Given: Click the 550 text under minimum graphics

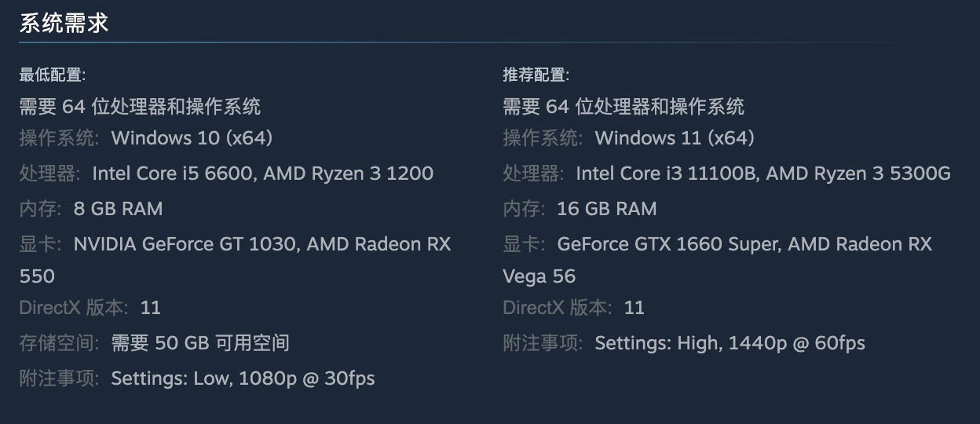Looking at the screenshot, I should click(x=37, y=276).
